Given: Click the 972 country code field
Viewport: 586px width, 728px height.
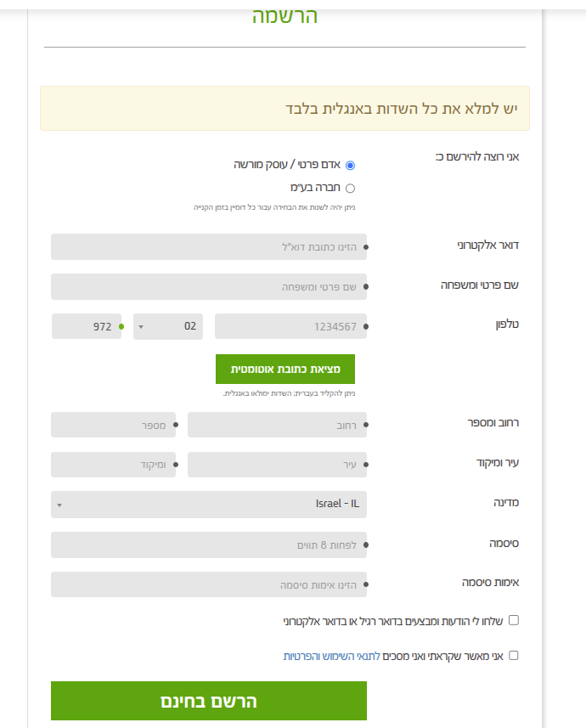Looking at the screenshot, I should pos(87,326).
